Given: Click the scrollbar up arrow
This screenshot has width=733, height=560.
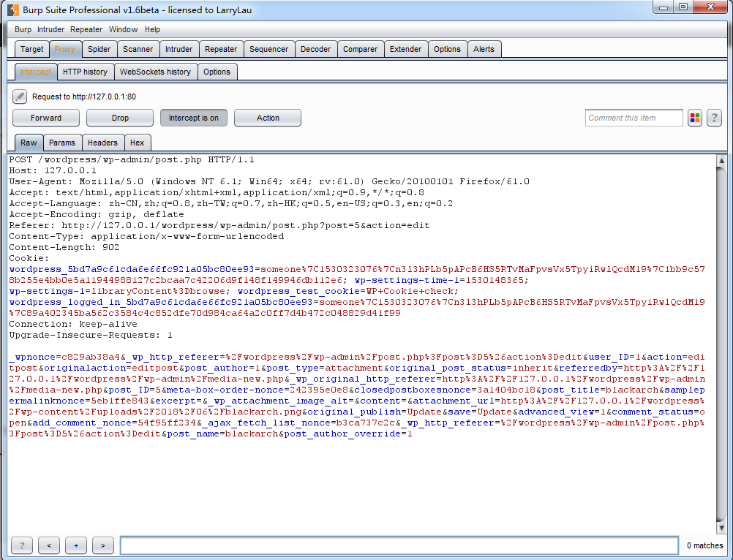Looking at the screenshot, I should 721,160.
